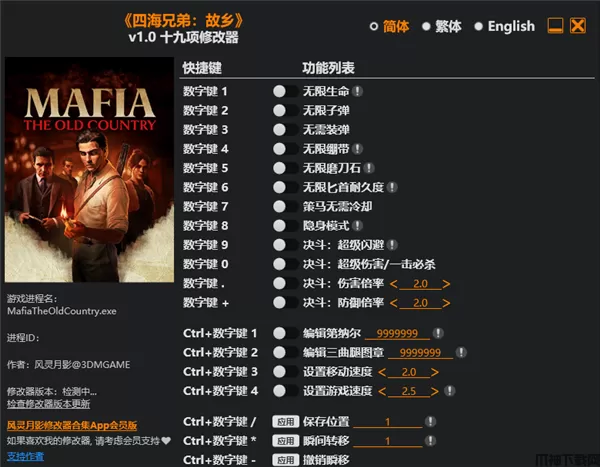Click the info icon beside 编辑第纳尔
The height and width of the screenshot is (467, 600).
tap(438, 333)
